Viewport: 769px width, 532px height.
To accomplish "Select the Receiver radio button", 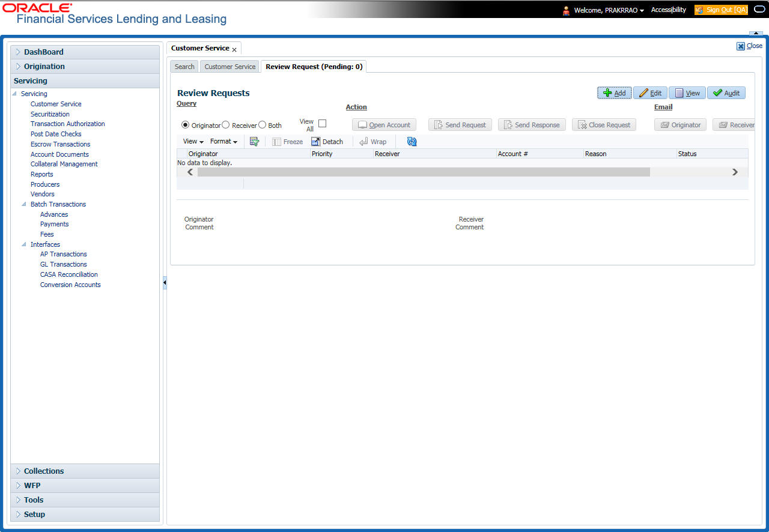I will 226,125.
